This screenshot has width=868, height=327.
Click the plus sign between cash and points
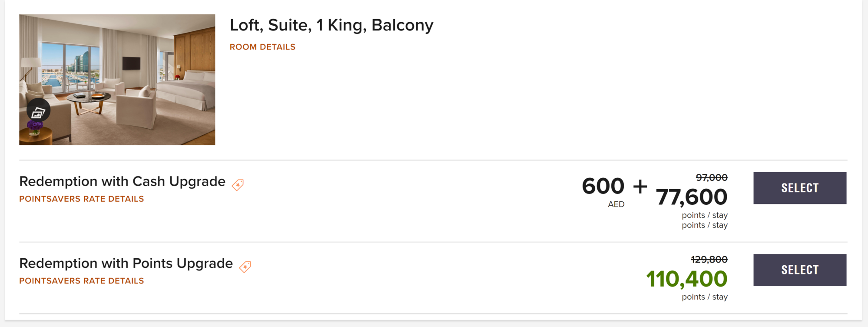coord(640,187)
